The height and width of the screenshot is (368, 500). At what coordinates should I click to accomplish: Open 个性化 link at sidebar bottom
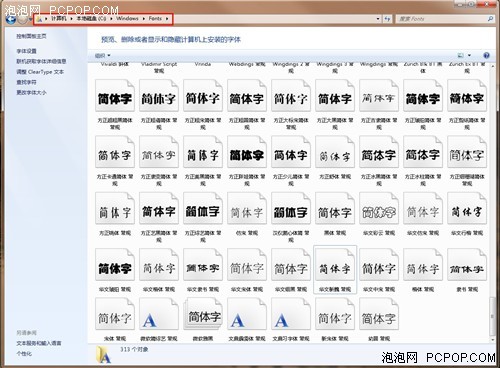coord(24,353)
